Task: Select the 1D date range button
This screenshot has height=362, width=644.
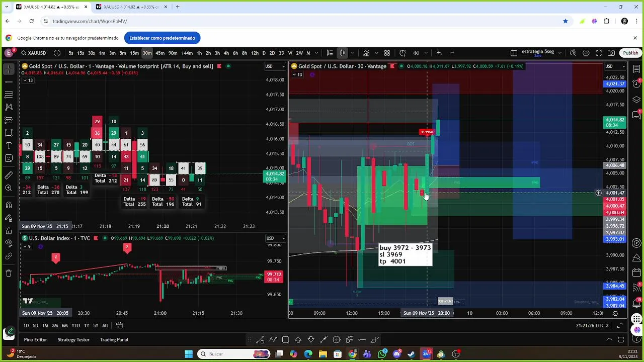Action: click(x=26, y=326)
